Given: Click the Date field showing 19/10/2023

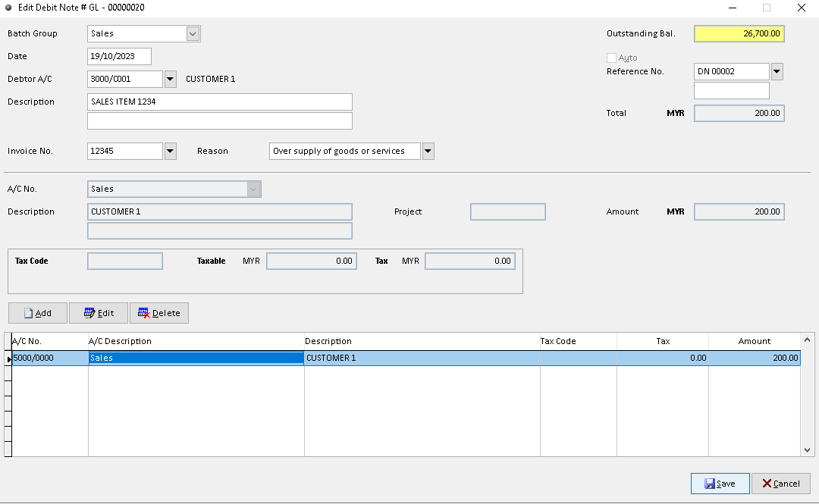Looking at the screenshot, I should point(119,56).
